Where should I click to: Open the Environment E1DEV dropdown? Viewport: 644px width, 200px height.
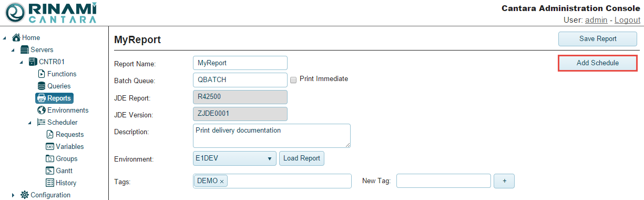click(x=235, y=158)
